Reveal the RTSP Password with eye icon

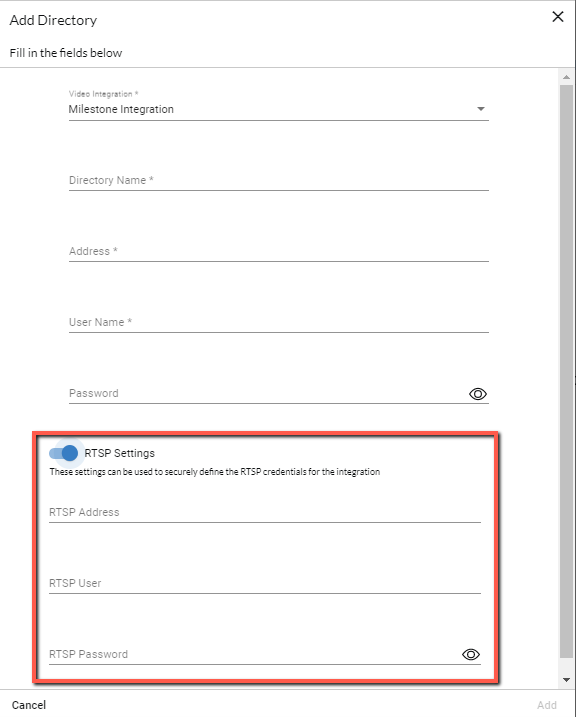(470, 654)
